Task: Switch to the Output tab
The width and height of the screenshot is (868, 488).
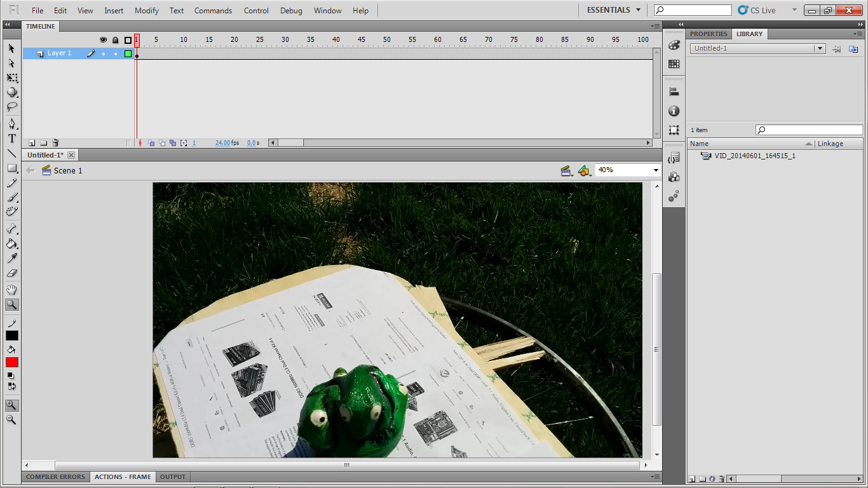Action: coord(173,477)
